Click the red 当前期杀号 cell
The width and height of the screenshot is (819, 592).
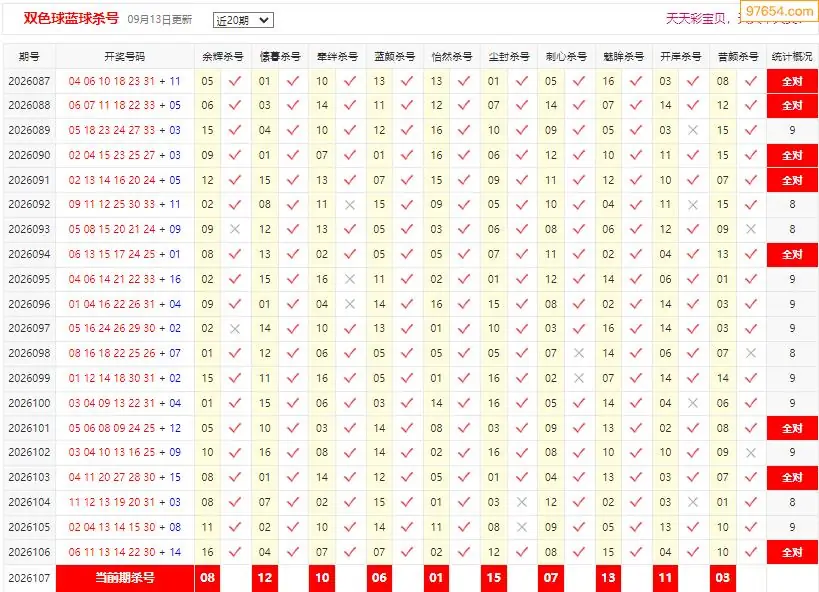click(x=125, y=578)
